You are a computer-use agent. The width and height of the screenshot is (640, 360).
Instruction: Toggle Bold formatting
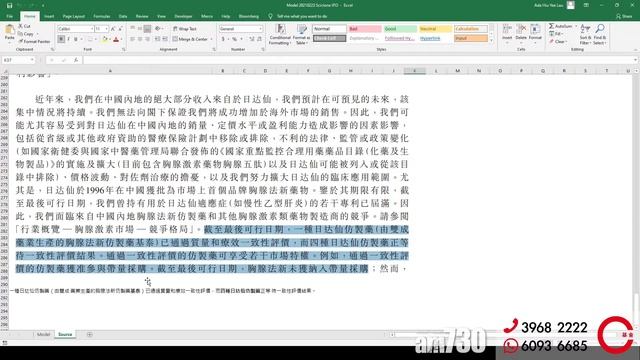coord(61,39)
